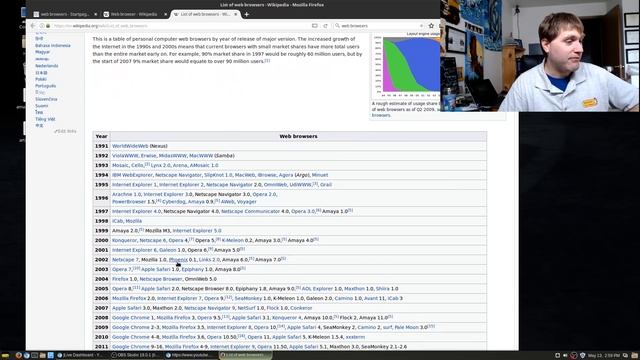
Task: Reload the page with the refresh icon
Action: (x=325, y=26)
